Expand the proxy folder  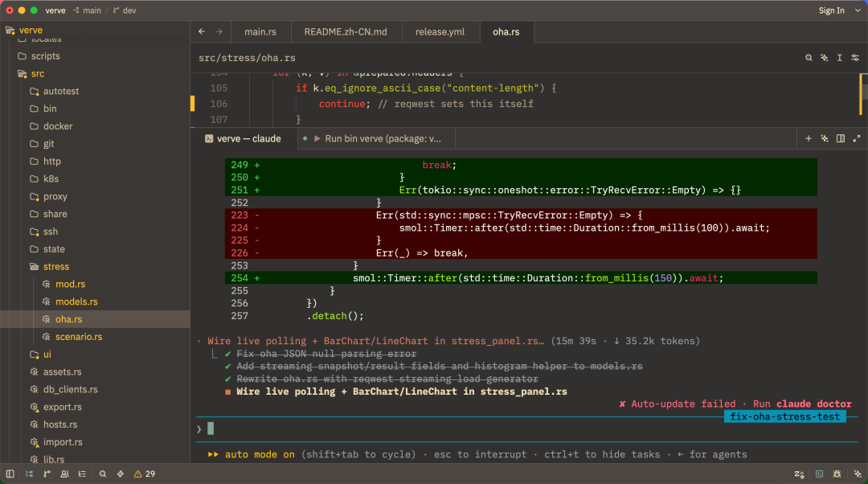point(95,197)
